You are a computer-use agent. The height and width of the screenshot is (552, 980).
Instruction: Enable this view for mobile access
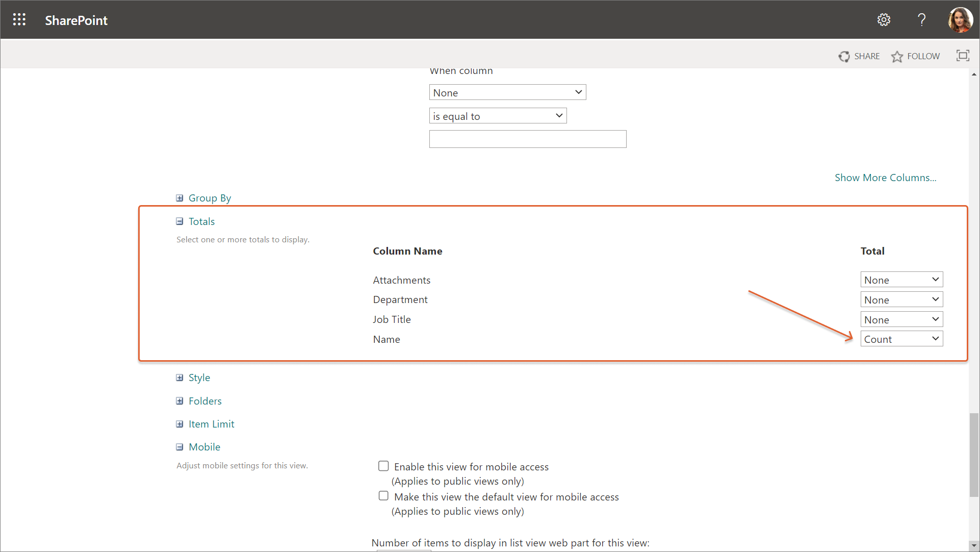pos(383,466)
